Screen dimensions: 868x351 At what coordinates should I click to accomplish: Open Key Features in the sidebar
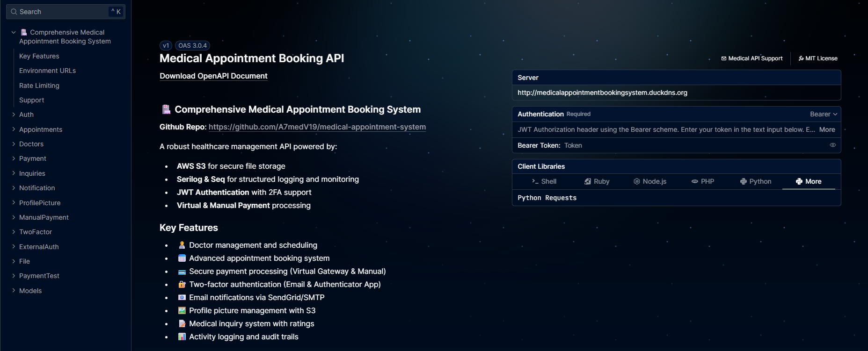coord(39,56)
